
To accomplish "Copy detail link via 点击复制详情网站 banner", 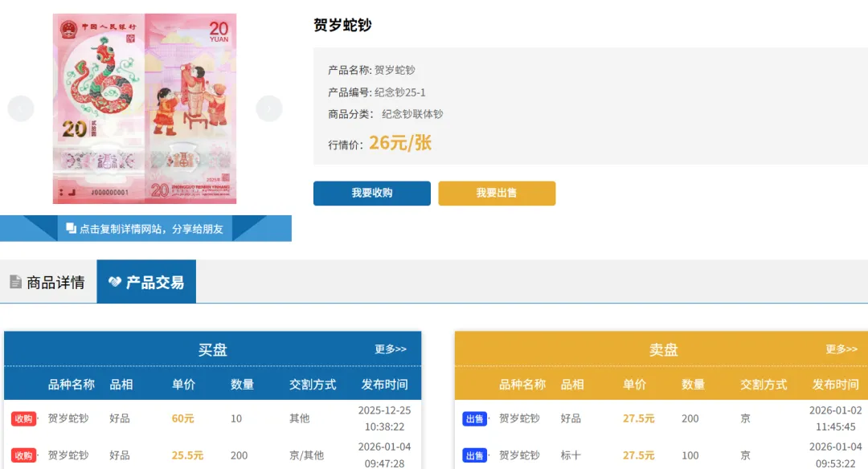I will (145, 228).
